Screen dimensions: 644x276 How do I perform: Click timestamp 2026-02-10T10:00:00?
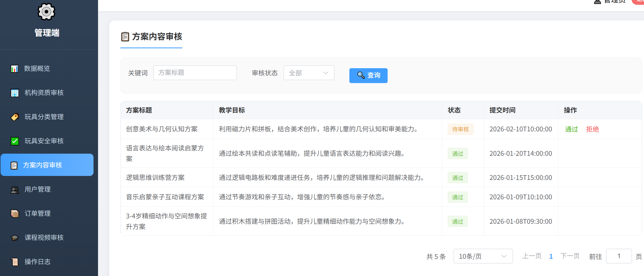(x=521, y=129)
